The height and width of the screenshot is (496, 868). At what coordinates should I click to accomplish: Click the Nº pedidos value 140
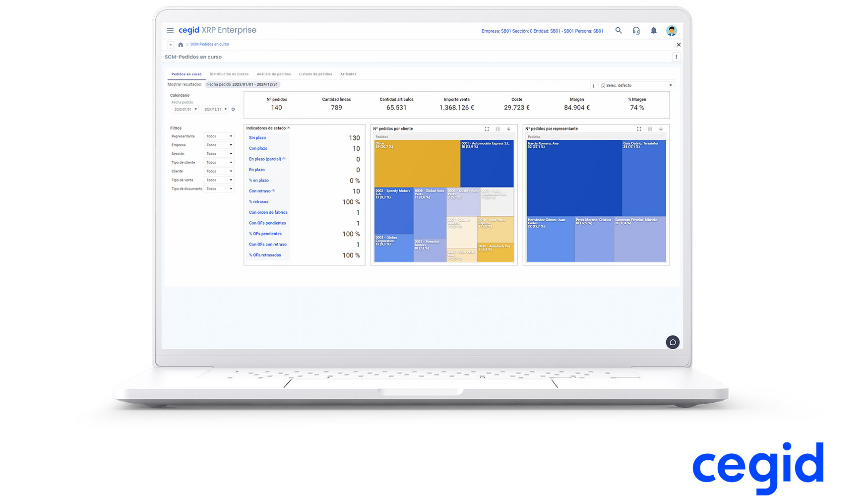(277, 108)
